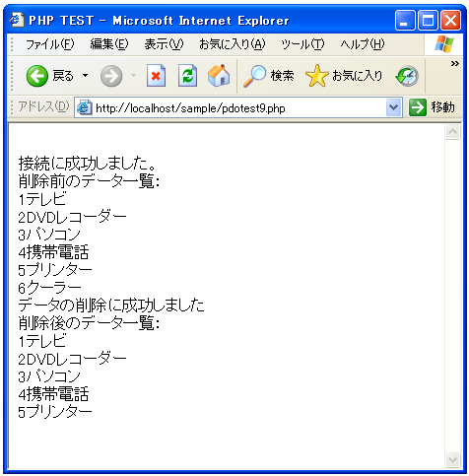The width and height of the screenshot is (469, 476).
Task: Click the green Back arrow icon
Action: point(37,76)
